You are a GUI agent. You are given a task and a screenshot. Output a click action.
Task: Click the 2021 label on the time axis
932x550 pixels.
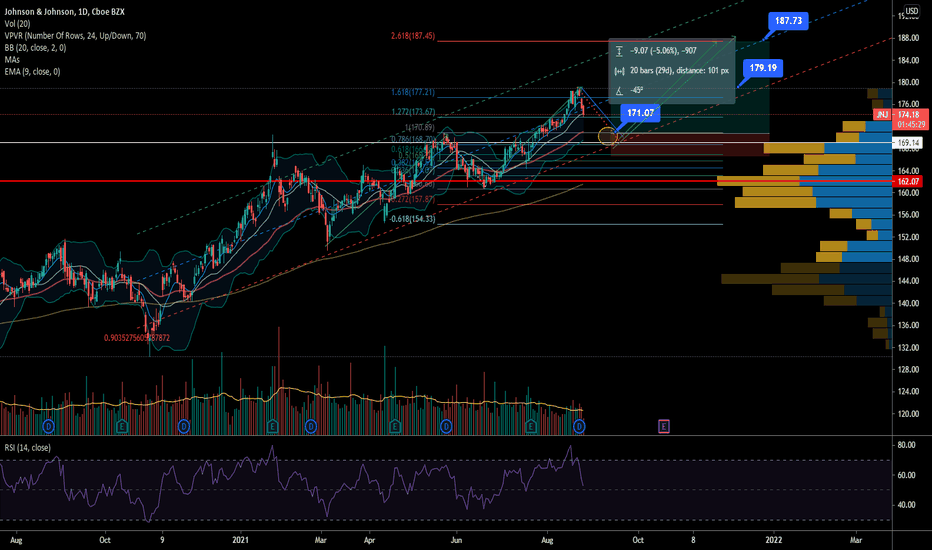(240, 540)
